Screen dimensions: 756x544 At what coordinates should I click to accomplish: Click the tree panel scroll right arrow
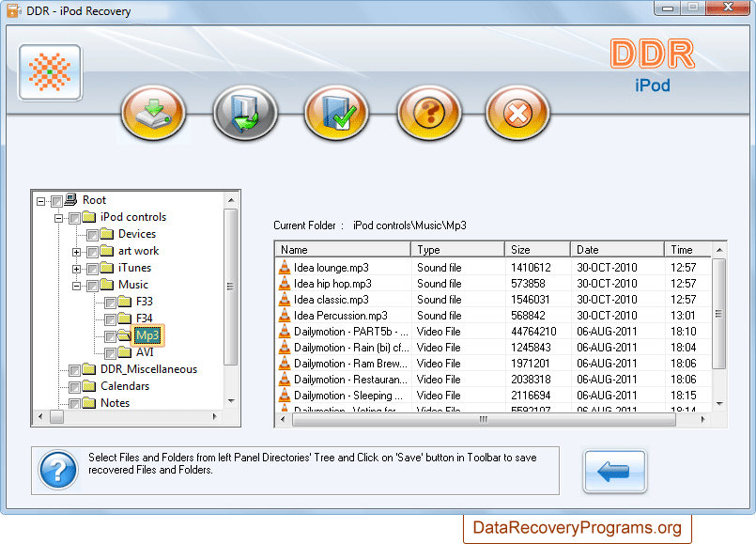214,416
